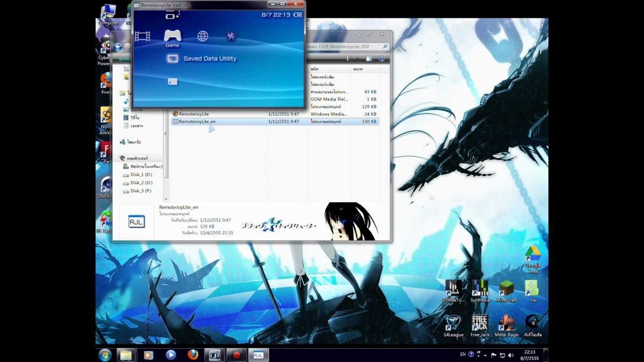The image size is (644, 362).
Task: Show hidden tray icons arrow
Action: 485,355
